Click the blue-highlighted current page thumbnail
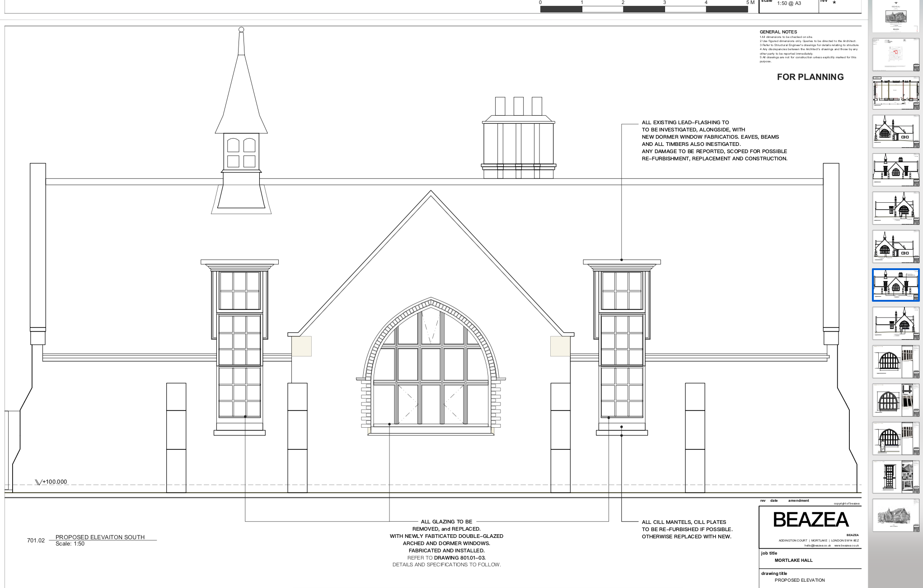This screenshot has height=588, width=923. pyautogui.click(x=895, y=285)
